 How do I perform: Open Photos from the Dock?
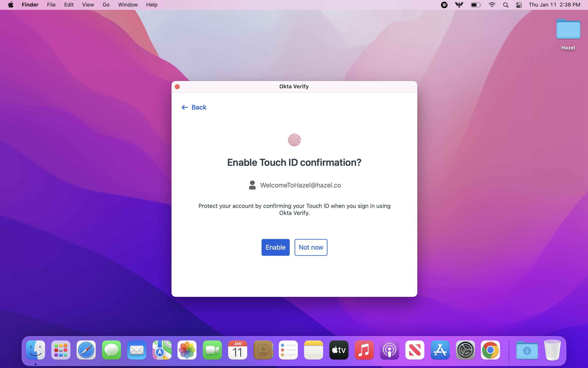coord(187,350)
